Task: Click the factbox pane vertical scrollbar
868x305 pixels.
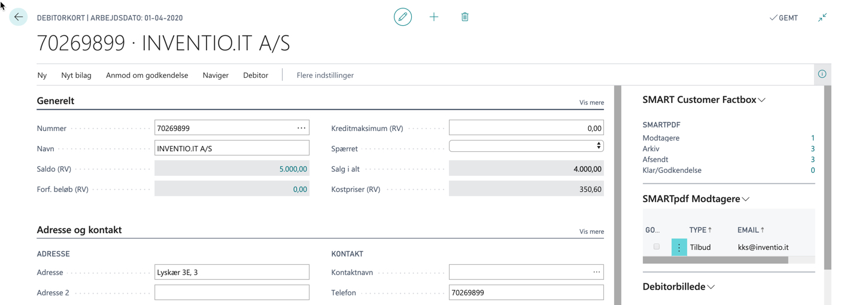Action: pyautogui.click(x=828, y=177)
